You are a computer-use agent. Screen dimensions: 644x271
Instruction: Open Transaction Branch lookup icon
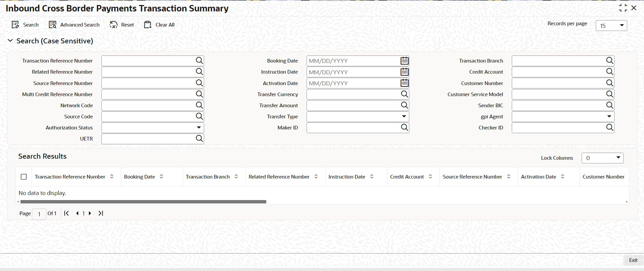point(609,61)
